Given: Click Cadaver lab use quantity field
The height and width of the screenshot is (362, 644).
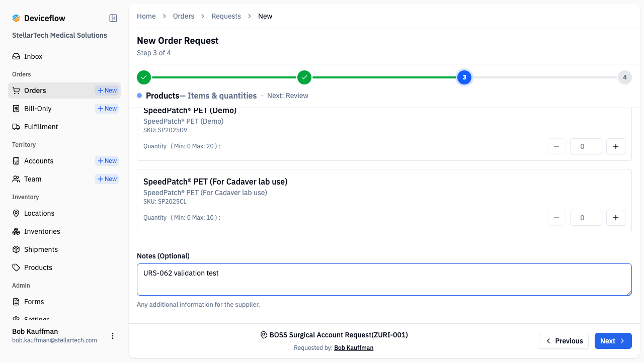Looking at the screenshot, I should (586, 218).
